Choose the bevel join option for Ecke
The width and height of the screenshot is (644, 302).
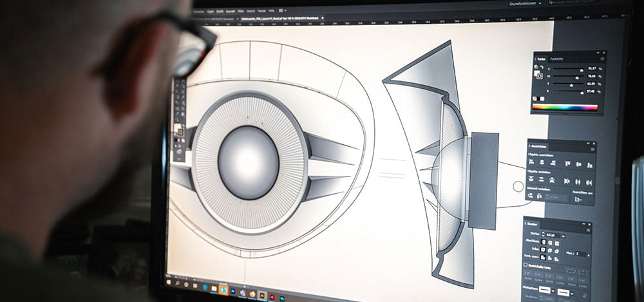click(556, 251)
